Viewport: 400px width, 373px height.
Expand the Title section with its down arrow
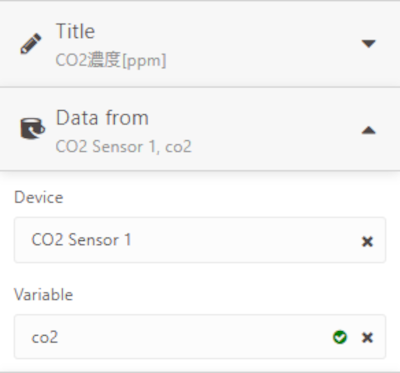tap(369, 44)
